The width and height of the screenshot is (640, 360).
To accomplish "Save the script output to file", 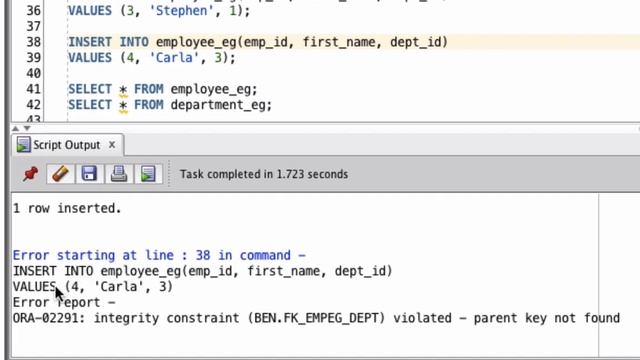I will coord(89,174).
